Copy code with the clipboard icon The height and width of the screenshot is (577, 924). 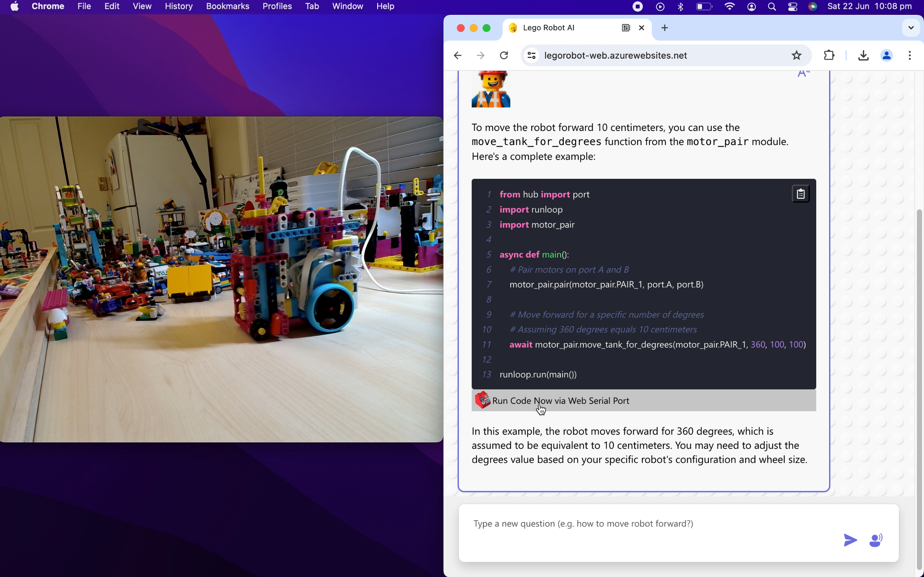click(800, 194)
